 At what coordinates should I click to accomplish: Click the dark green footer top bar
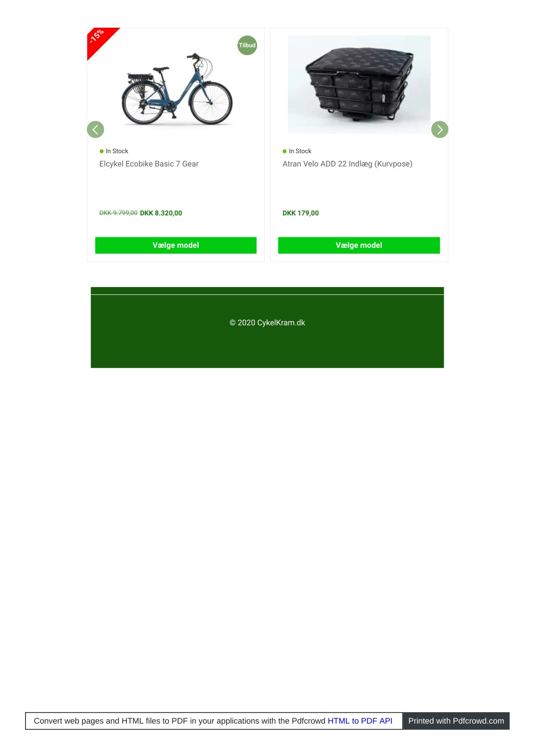coord(267,291)
